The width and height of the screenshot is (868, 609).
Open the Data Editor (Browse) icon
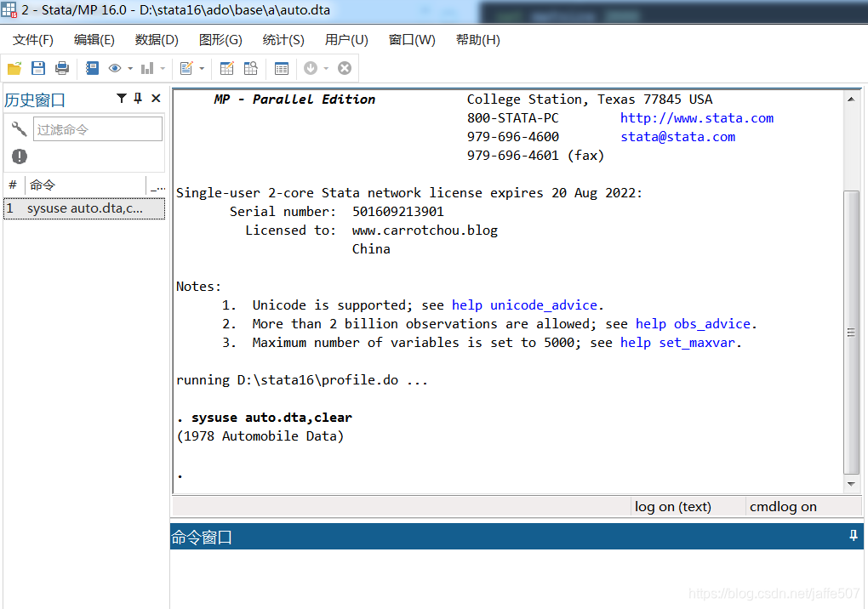tap(251, 68)
